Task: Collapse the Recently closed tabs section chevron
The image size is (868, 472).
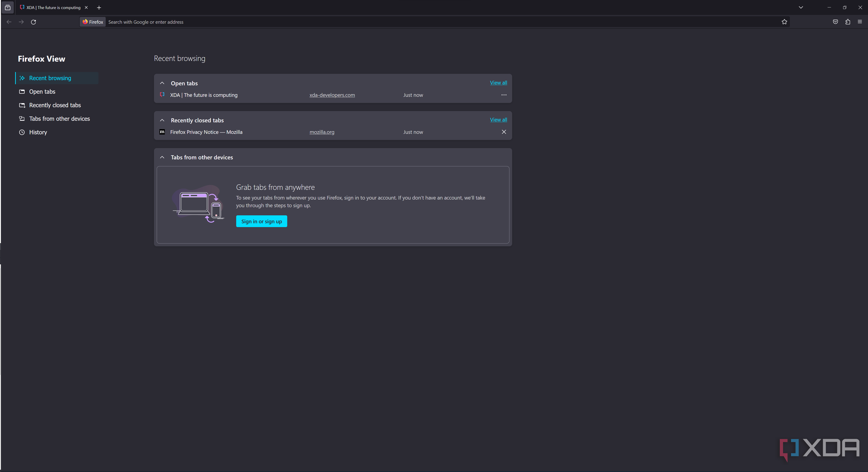Action: 162,120
